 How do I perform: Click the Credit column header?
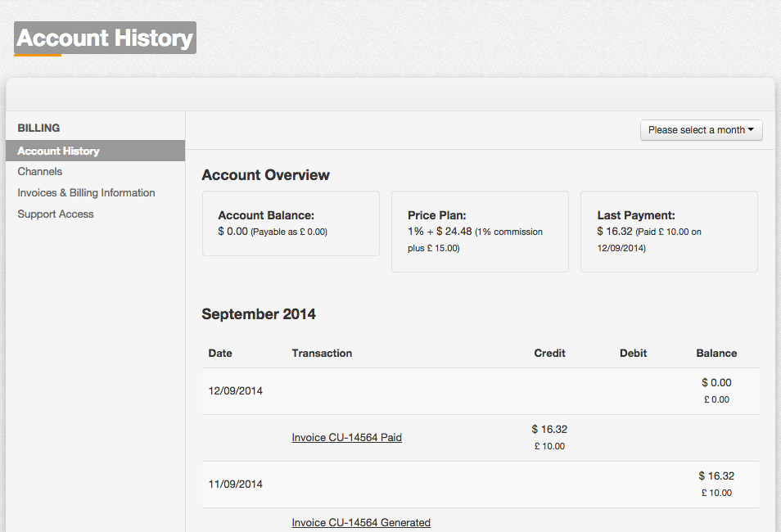pos(549,354)
